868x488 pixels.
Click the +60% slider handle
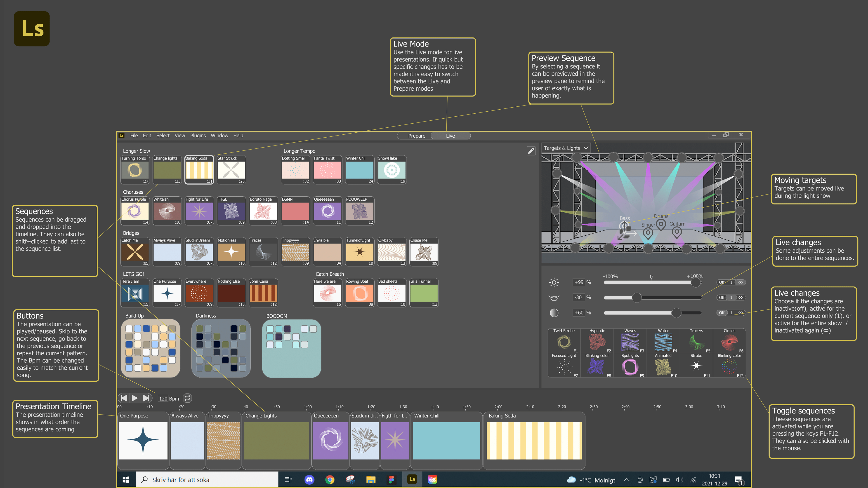click(676, 312)
